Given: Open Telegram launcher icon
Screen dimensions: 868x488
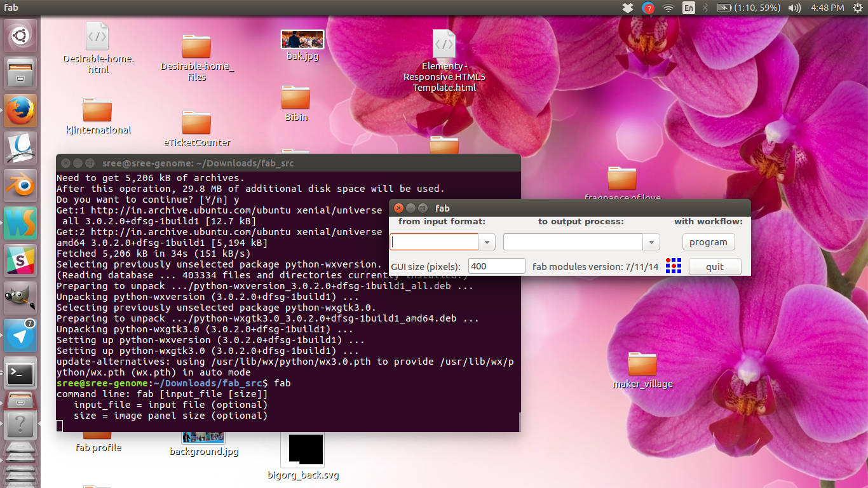Looking at the screenshot, I should click(20, 334).
